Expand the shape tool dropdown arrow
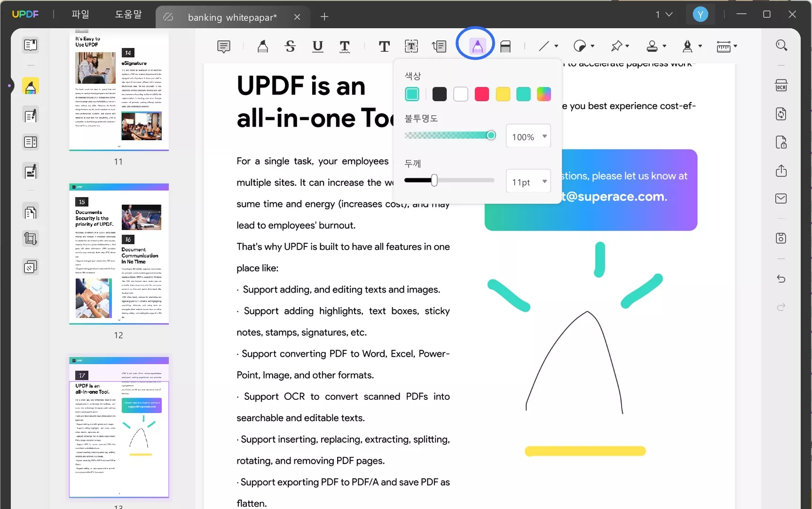This screenshot has height=509, width=812. [592, 46]
